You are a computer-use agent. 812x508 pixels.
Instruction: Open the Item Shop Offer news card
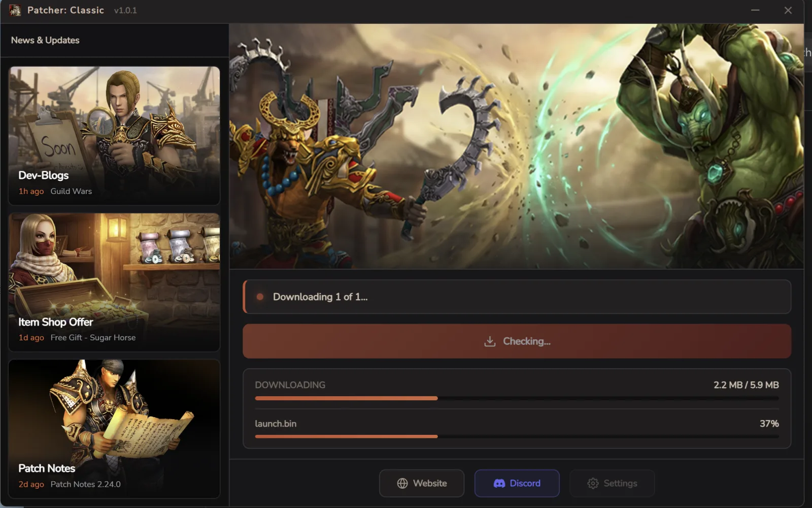(114, 282)
